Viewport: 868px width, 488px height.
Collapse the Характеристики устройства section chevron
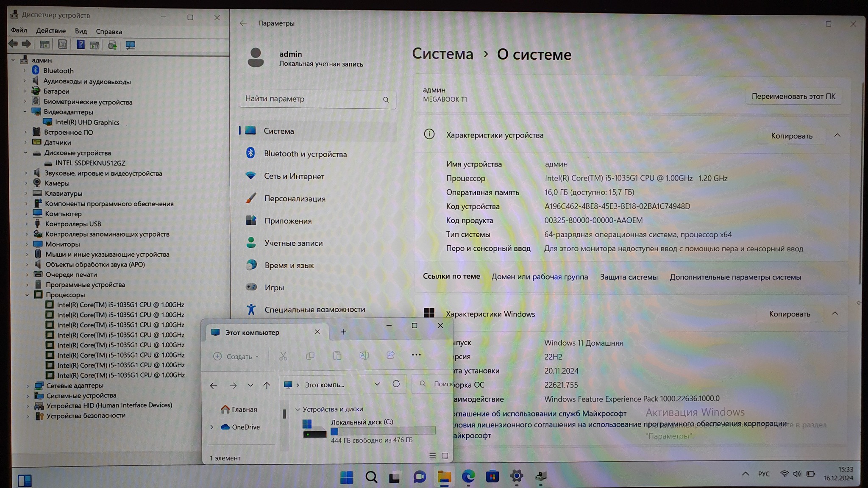point(837,136)
